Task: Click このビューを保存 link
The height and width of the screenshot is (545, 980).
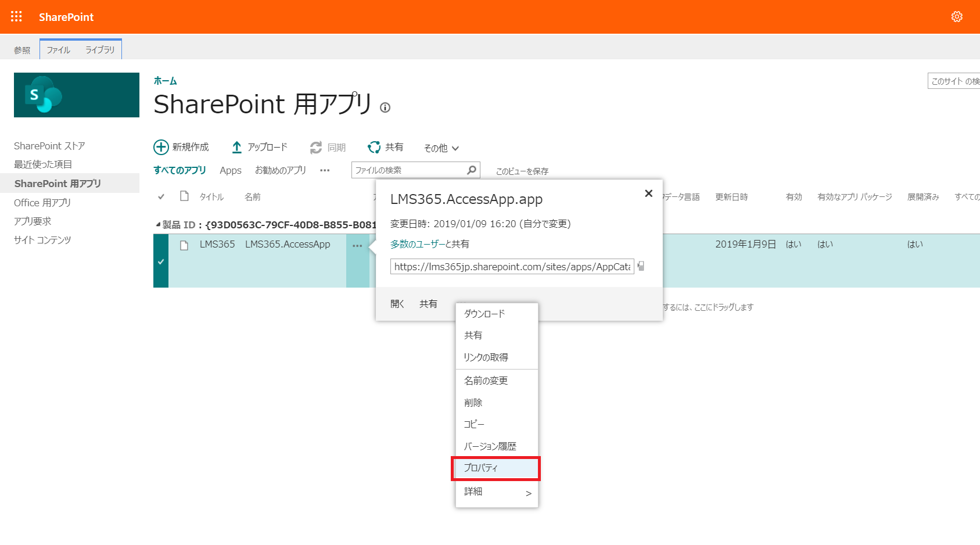Action: pos(522,171)
